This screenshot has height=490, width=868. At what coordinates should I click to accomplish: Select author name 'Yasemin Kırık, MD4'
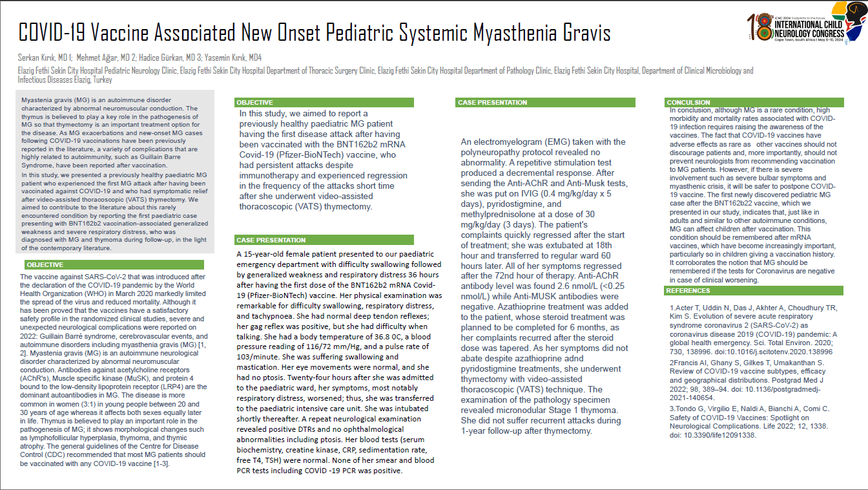tap(232, 58)
